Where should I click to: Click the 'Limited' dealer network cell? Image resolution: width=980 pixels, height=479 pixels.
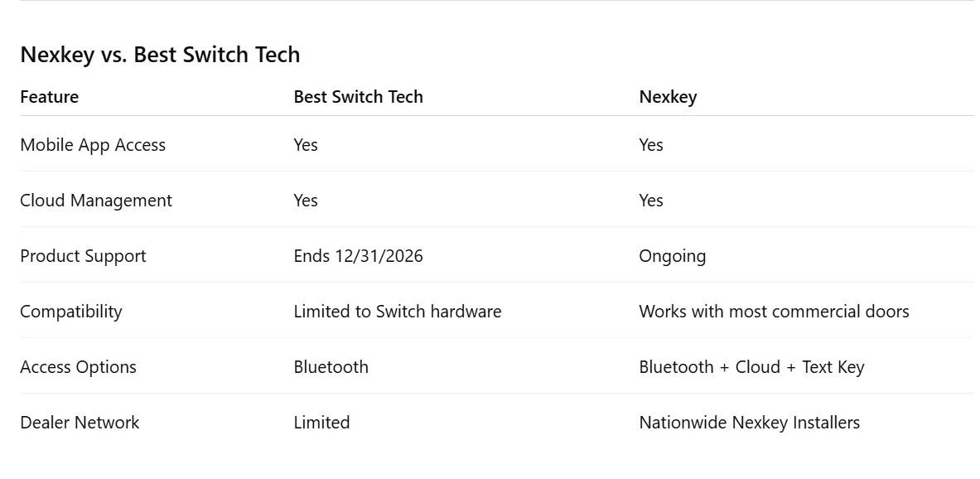(321, 423)
